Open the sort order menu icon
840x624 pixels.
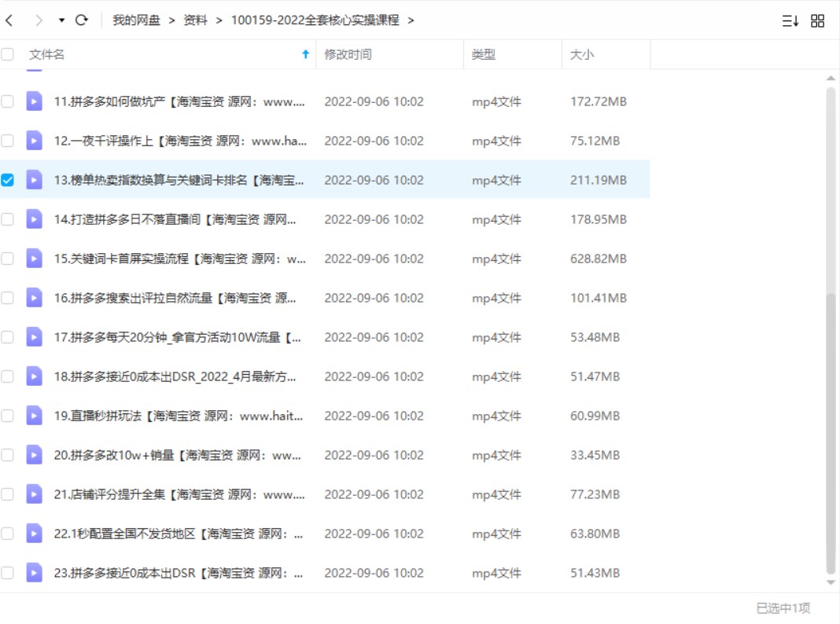click(790, 21)
